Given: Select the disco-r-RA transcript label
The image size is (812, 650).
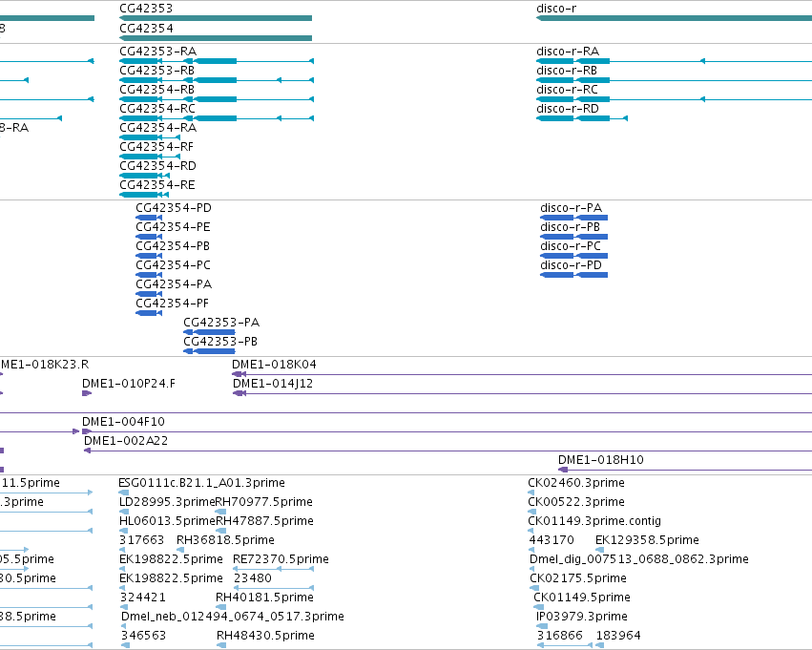Looking at the screenshot, I should [568, 52].
